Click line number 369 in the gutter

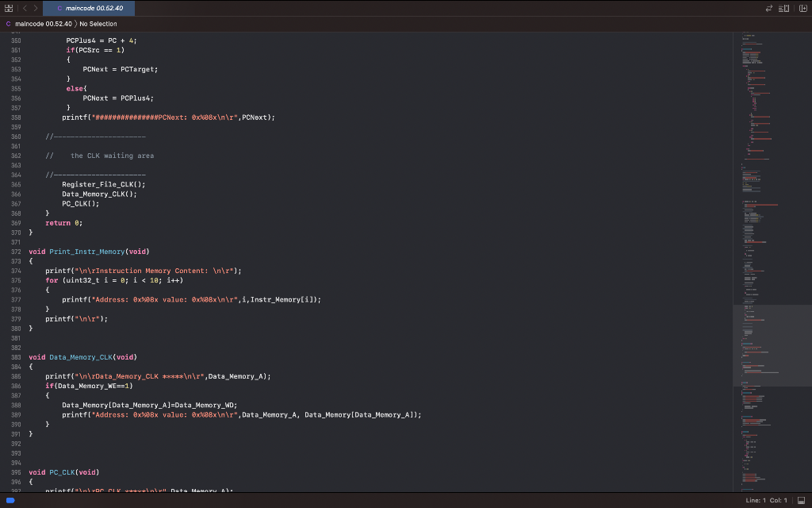click(x=16, y=223)
